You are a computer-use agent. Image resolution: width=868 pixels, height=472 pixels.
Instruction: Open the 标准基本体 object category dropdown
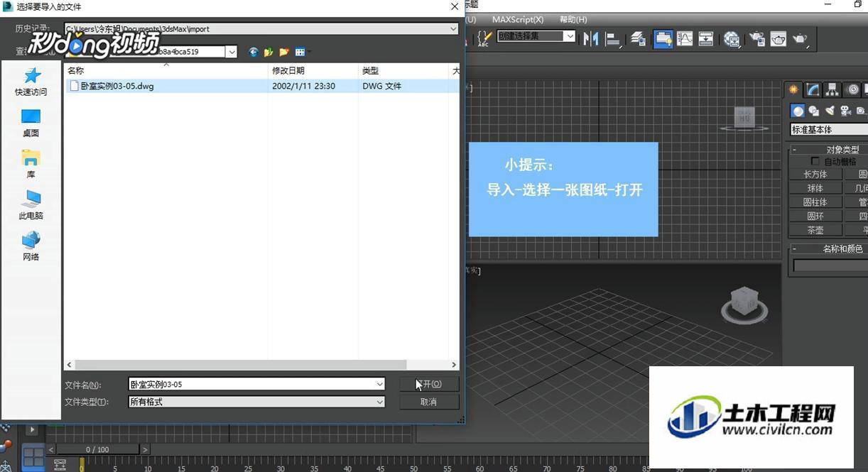click(x=829, y=130)
